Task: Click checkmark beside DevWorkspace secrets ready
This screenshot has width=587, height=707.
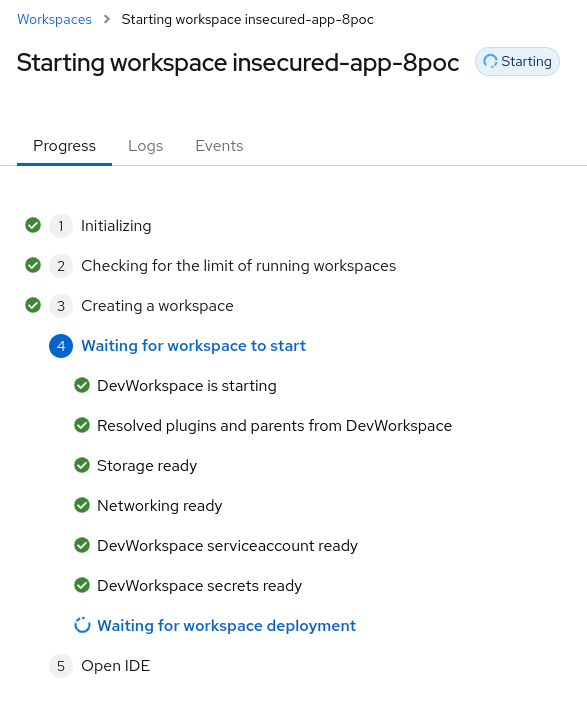Action: pos(82,585)
